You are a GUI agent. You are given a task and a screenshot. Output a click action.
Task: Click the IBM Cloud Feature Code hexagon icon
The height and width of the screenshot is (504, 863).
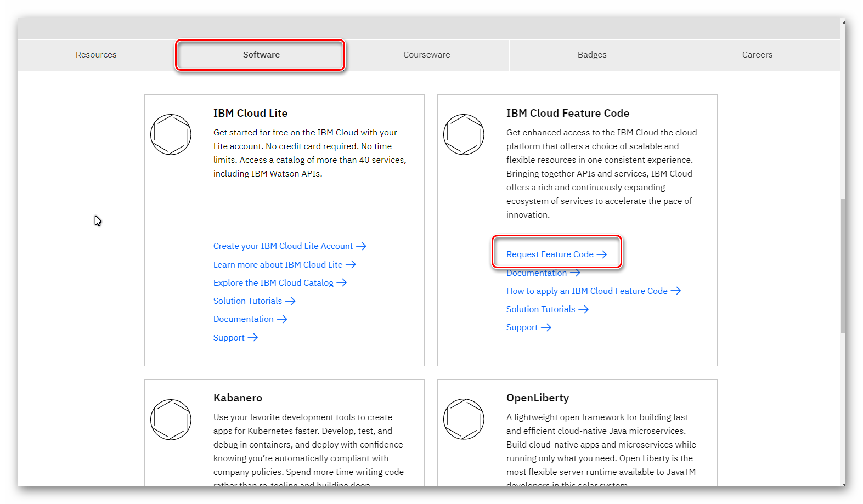click(x=464, y=134)
